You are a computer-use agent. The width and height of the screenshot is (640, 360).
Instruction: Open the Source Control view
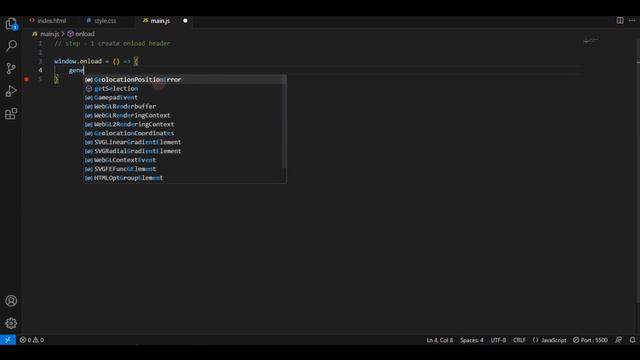pos(11,68)
